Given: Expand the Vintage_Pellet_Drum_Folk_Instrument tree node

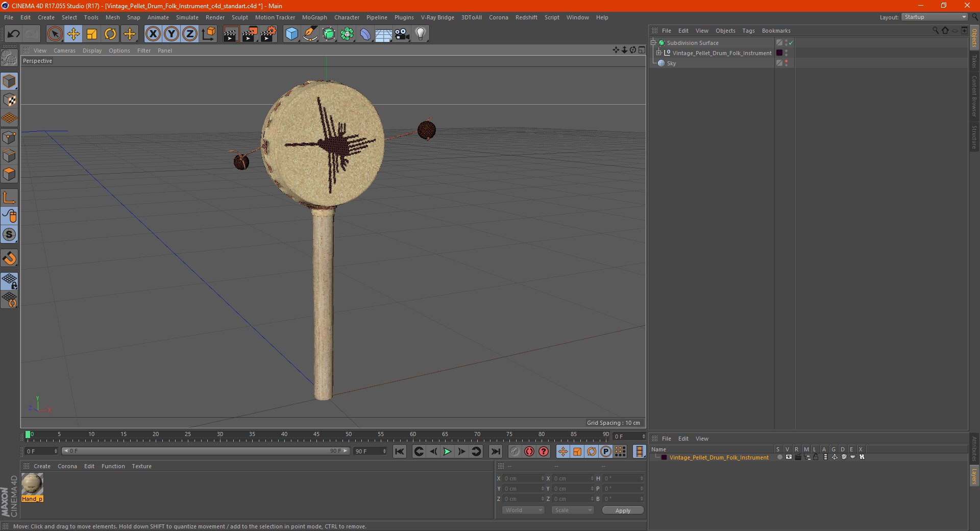Looking at the screenshot, I should pos(659,53).
